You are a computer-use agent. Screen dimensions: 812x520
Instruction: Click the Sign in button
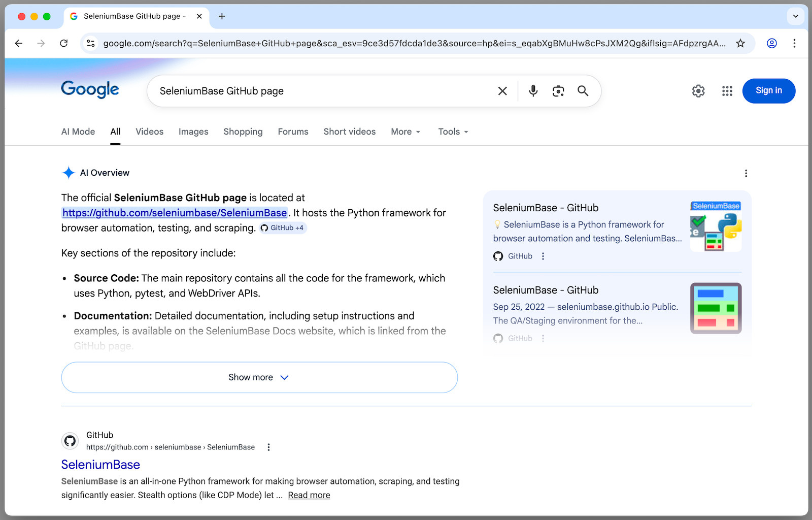[768, 91]
